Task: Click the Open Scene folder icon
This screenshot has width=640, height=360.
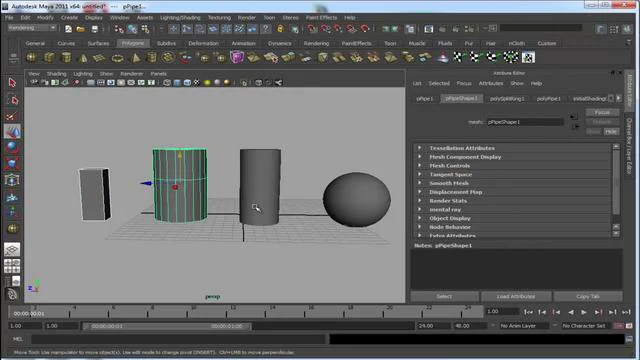Action: pos(81,29)
